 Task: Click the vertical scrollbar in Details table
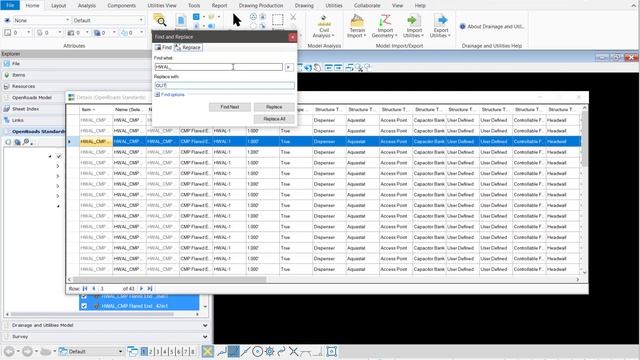click(x=584, y=139)
